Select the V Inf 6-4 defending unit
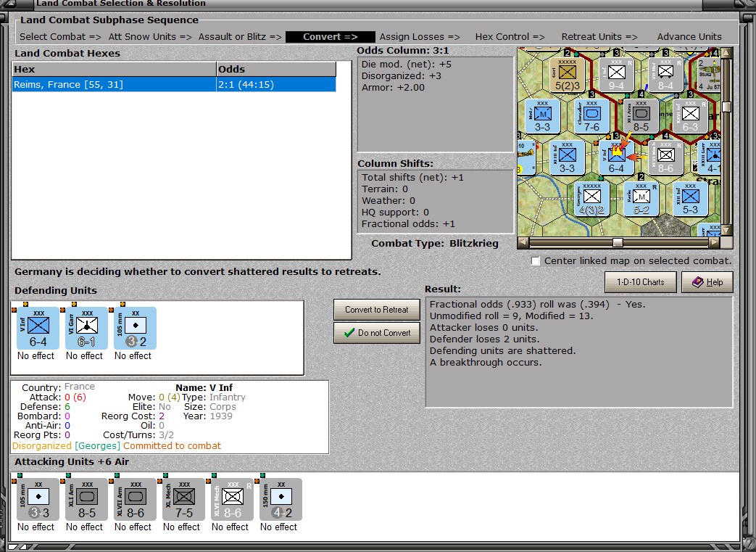Screen dimensions: 756x552 click(38, 328)
